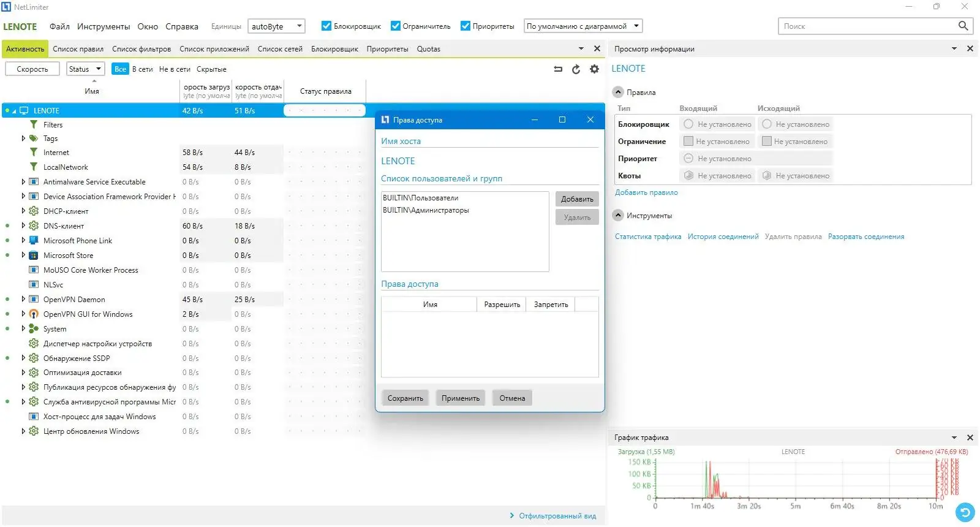Check incoming Ограничение rule checkbox
980x527 pixels.
point(688,141)
